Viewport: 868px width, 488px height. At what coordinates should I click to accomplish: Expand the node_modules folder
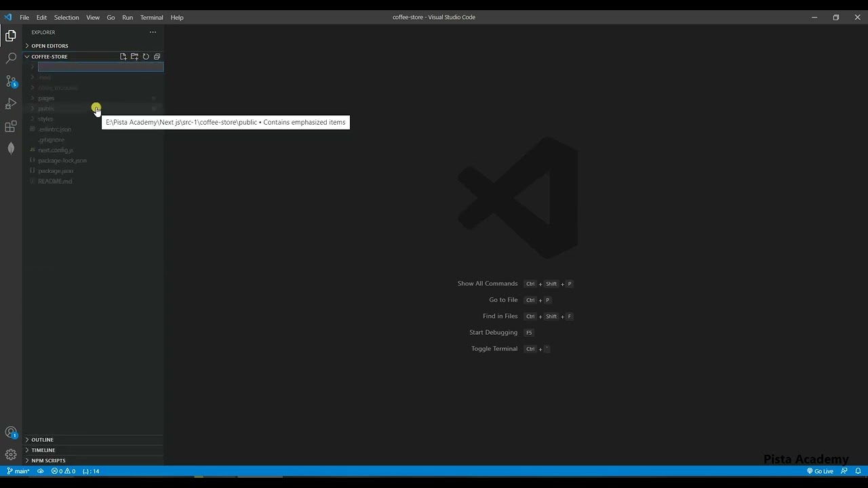tap(93, 88)
